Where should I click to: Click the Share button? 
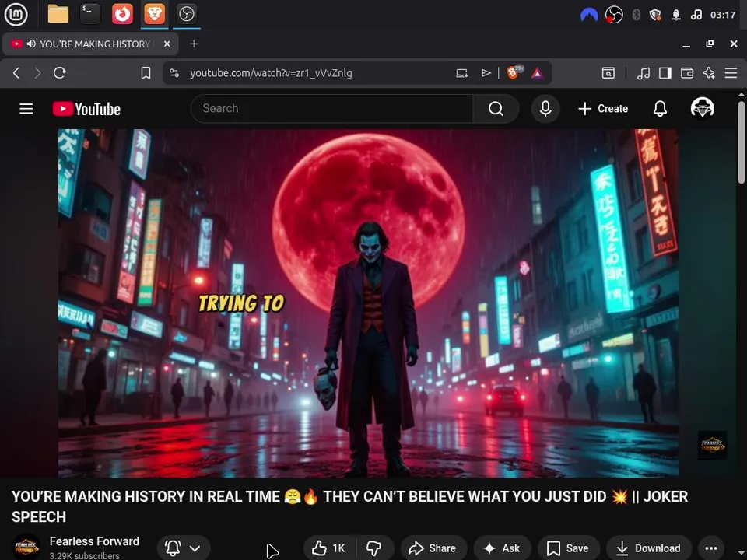coord(433,548)
